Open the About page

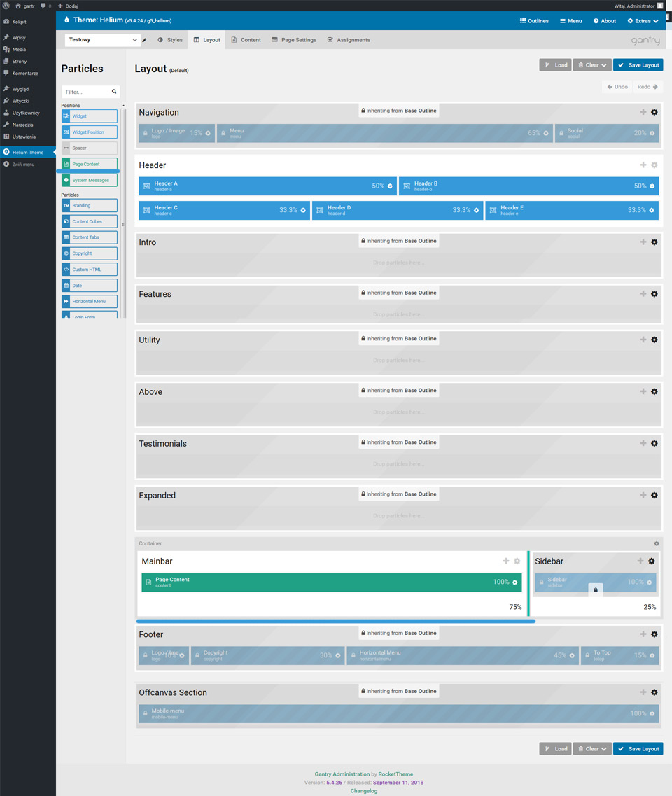605,21
